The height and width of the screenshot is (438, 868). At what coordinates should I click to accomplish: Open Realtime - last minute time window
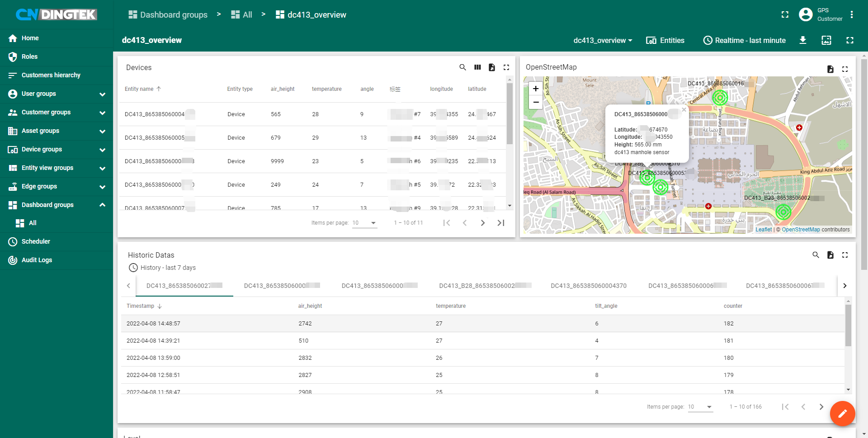pyautogui.click(x=745, y=40)
